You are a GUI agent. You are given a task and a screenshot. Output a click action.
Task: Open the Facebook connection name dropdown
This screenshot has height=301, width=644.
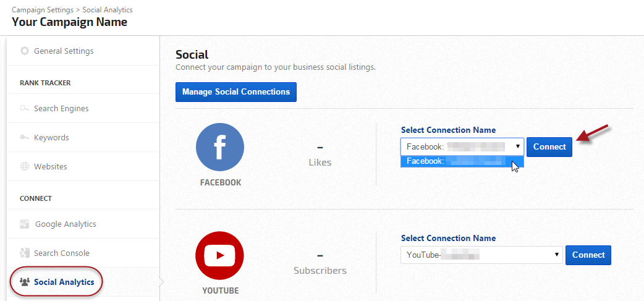[x=462, y=147]
